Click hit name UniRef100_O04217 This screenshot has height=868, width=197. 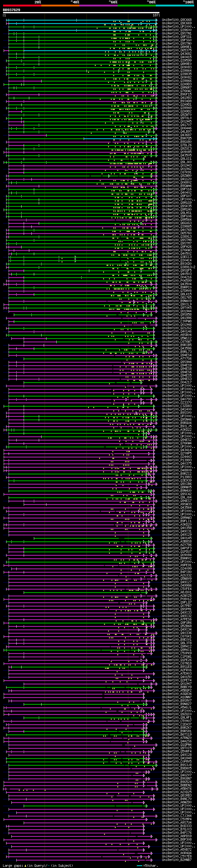[177, 382]
